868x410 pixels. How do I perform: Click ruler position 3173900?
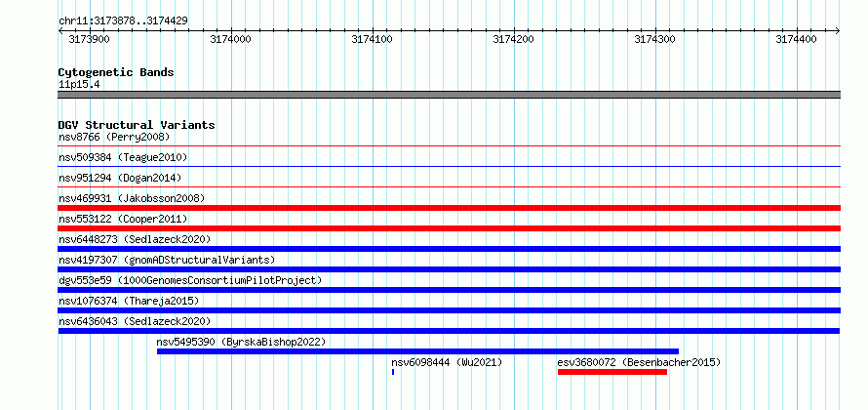click(x=89, y=39)
